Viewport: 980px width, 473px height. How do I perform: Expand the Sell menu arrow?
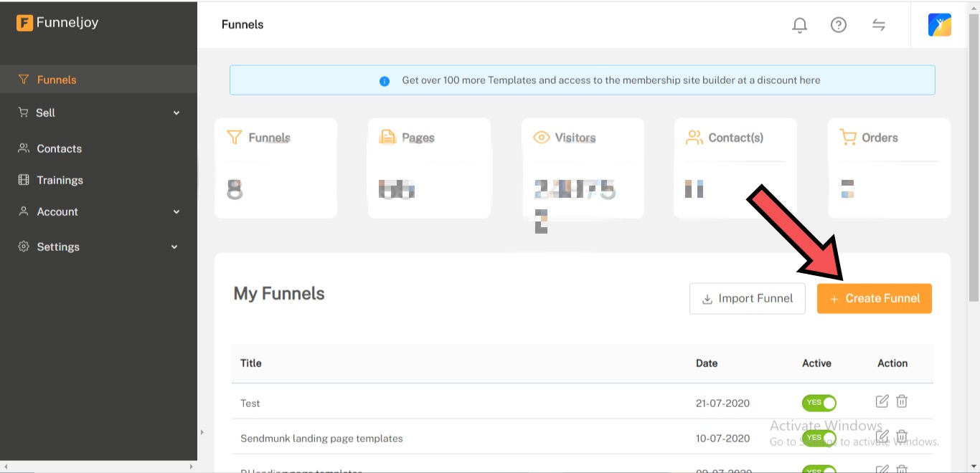[176, 113]
